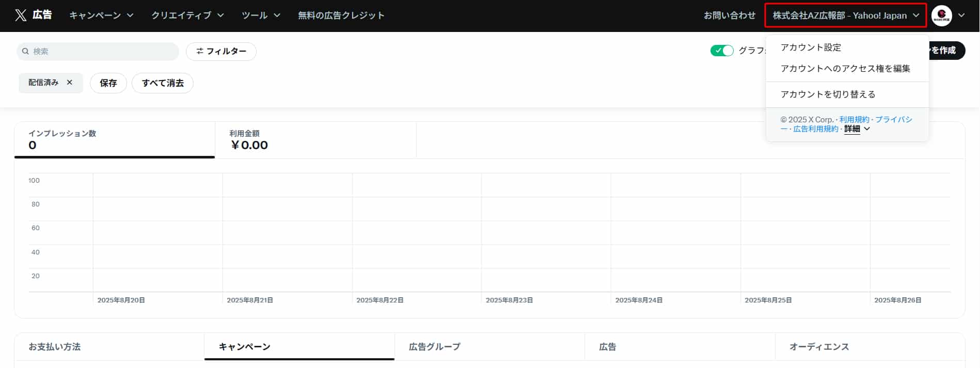Expand the クリエイティブ menu
The height and width of the screenshot is (368, 980).
click(187, 15)
